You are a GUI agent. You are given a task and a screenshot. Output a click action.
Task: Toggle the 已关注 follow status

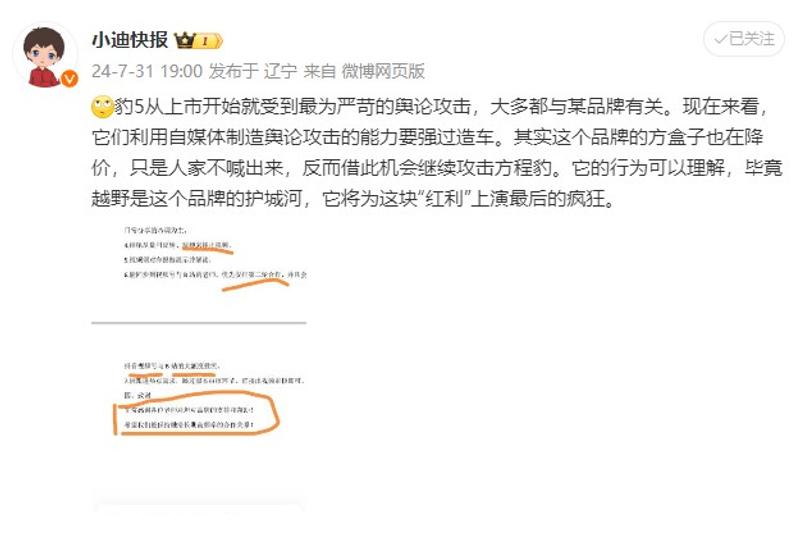point(744,39)
